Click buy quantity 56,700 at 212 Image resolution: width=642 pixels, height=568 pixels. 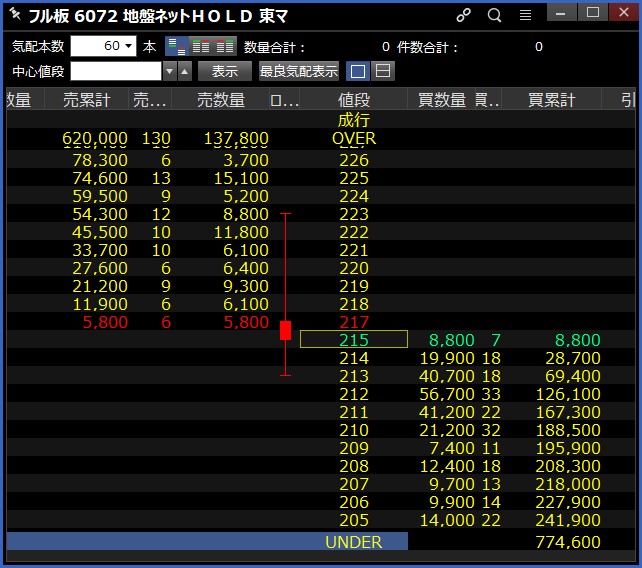pyautogui.click(x=447, y=394)
